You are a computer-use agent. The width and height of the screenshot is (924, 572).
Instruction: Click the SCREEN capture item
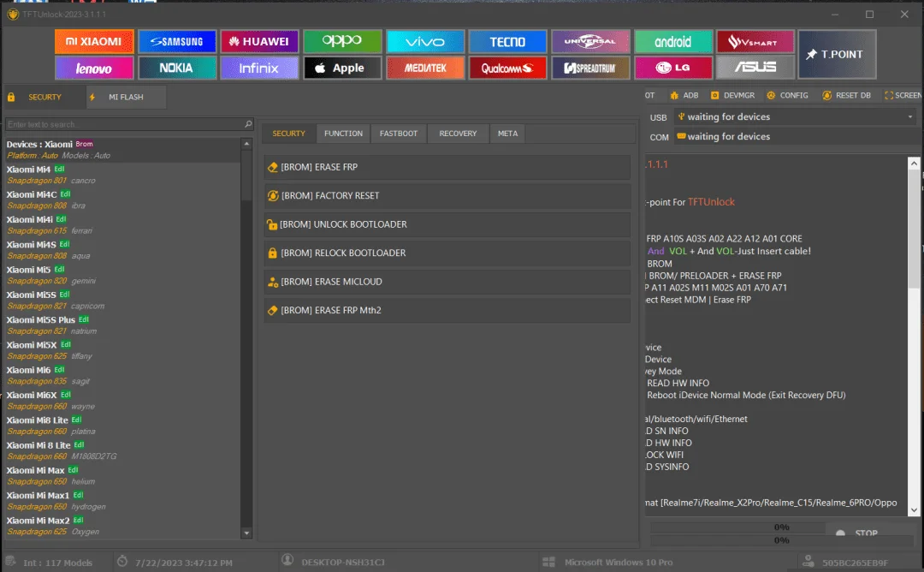coord(903,95)
